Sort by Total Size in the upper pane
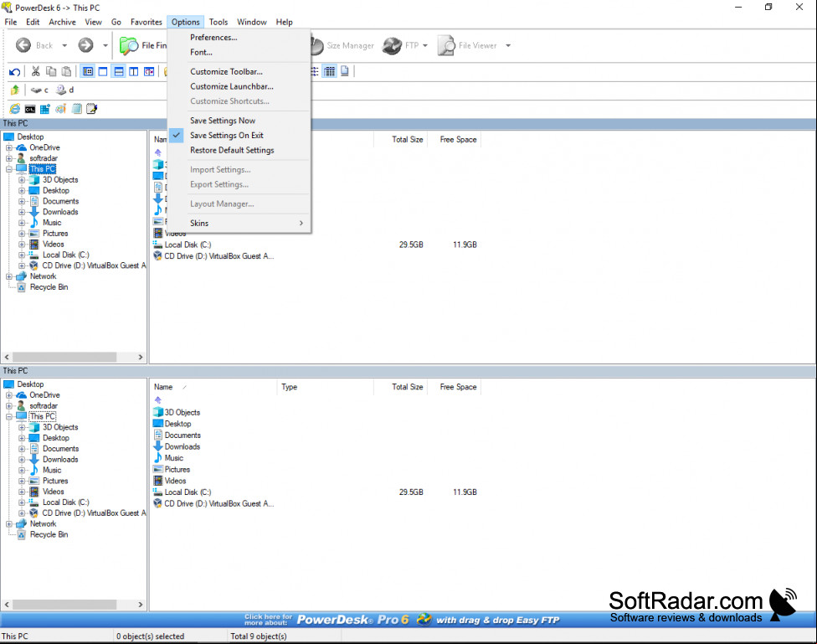 pos(401,139)
